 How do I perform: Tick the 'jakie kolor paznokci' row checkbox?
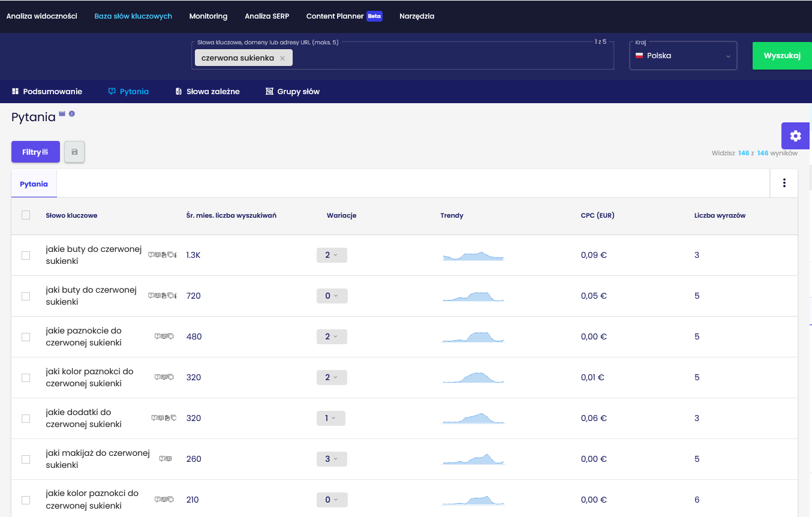(x=26, y=500)
